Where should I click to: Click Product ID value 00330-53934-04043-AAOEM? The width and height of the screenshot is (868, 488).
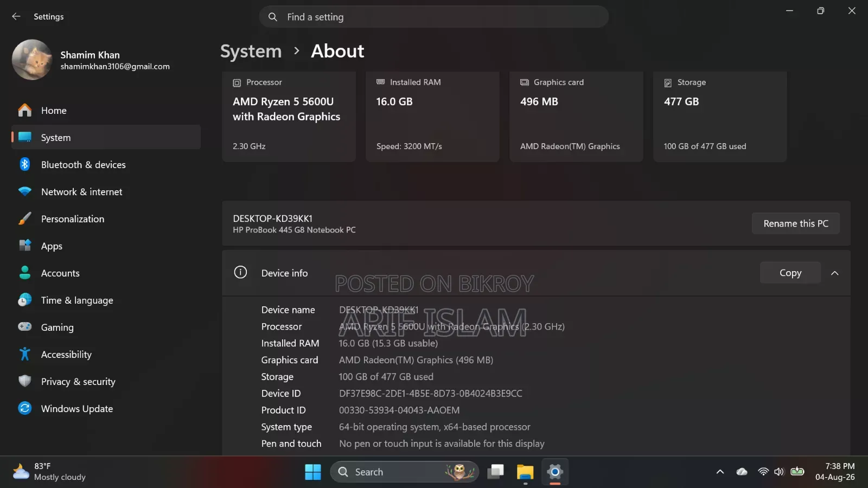click(399, 410)
